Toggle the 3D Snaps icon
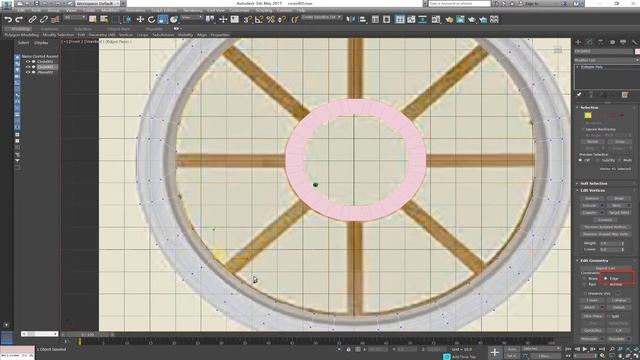 pos(247,19)
